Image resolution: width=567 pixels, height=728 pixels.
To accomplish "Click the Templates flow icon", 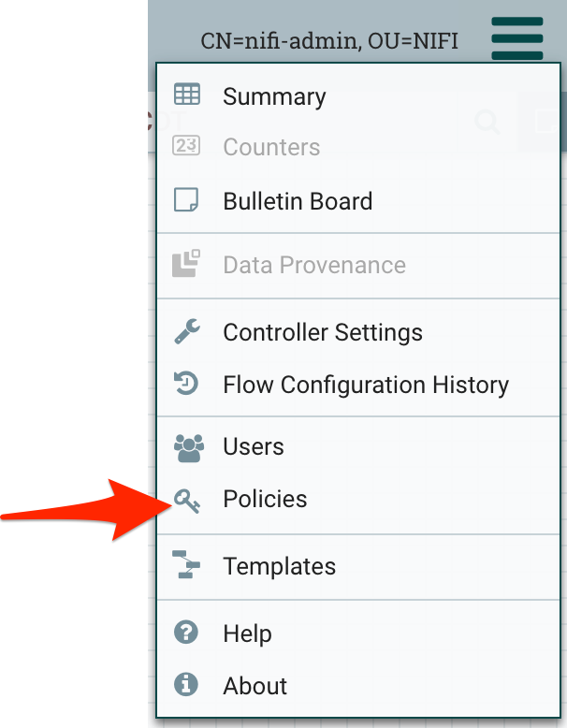I will (187, 565).
